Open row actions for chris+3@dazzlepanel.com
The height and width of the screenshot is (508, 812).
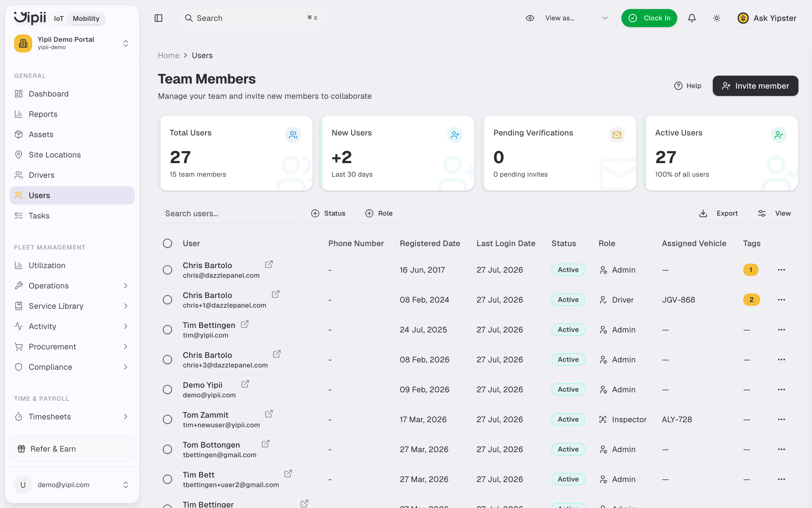click(x=782, y=360)
